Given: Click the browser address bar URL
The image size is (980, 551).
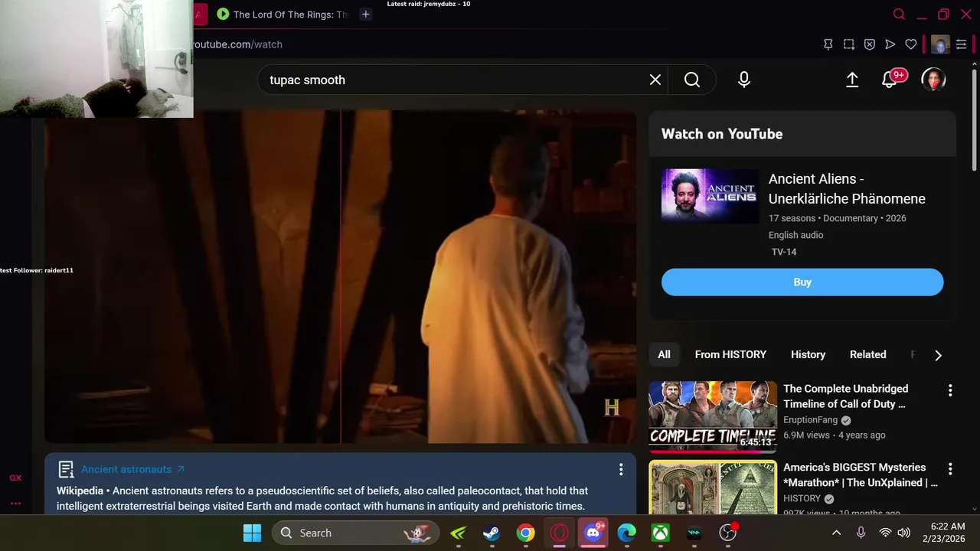Looking at the screenshot, I should pyautogui.click(x=236, y=44).
